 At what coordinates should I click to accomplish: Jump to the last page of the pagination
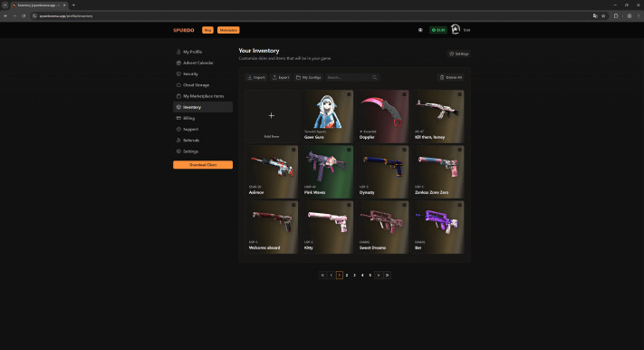click(x=387, y=275)
